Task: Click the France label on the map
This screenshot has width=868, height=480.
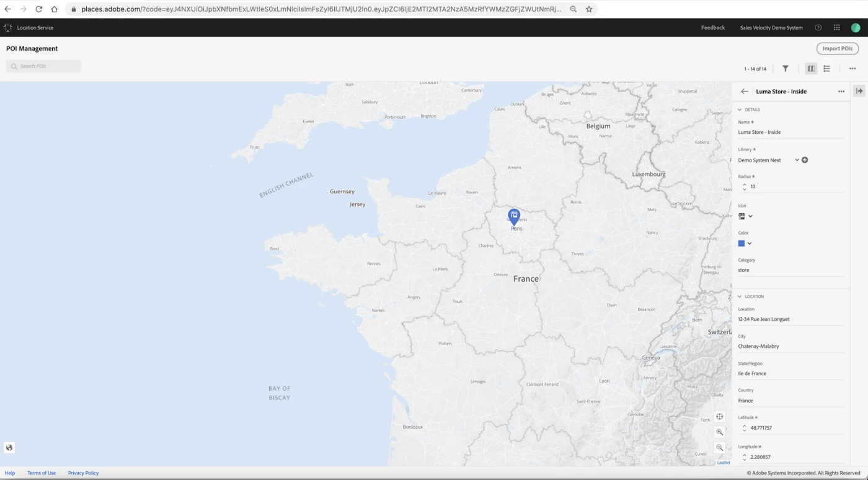Action: (x=526, y=279)
